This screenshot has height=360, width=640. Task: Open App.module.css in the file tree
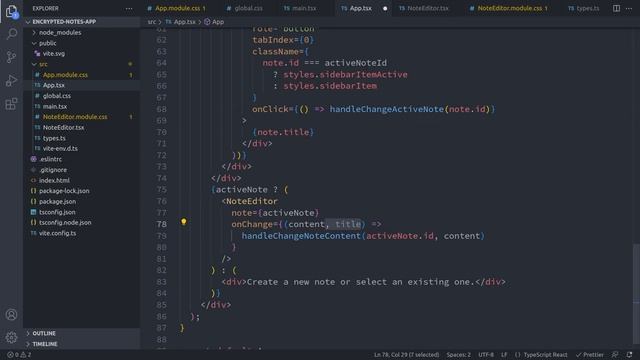pyautogui.click(x=82, y=75)
